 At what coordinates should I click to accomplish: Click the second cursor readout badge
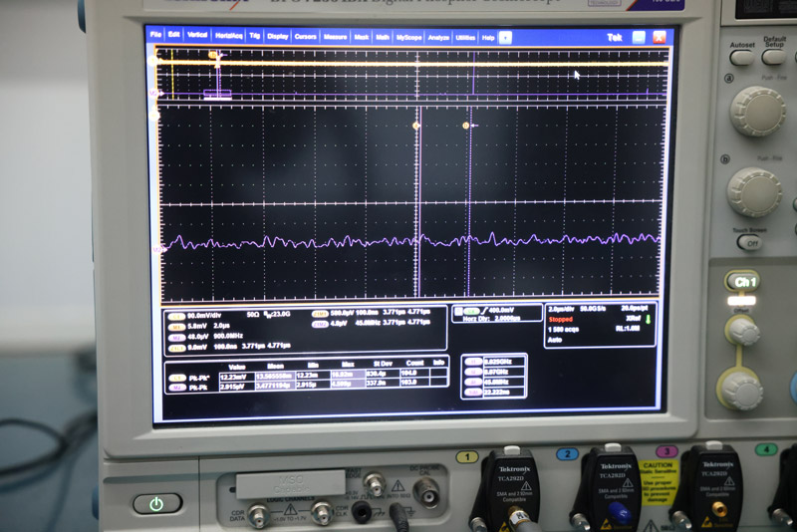click(472, 372)
